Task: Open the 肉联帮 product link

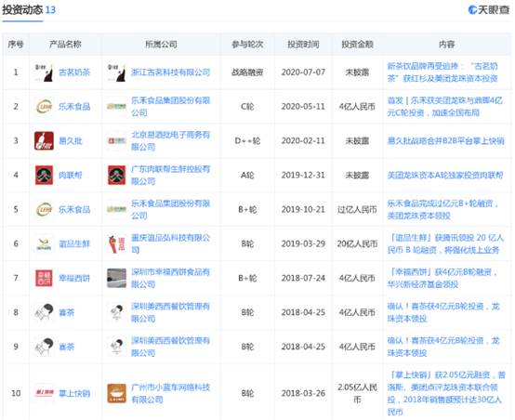Action: tap(71, 175)
